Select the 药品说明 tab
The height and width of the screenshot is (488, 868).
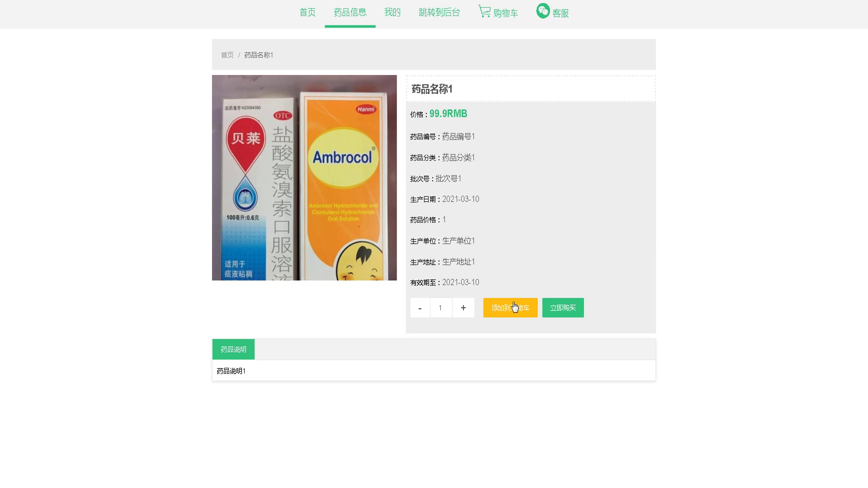[x=233, y=349]
